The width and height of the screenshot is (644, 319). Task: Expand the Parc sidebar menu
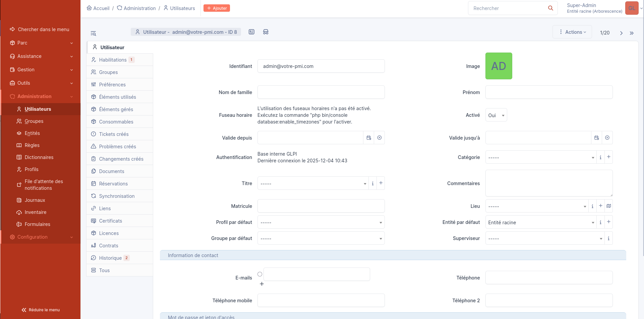point(40,43)
